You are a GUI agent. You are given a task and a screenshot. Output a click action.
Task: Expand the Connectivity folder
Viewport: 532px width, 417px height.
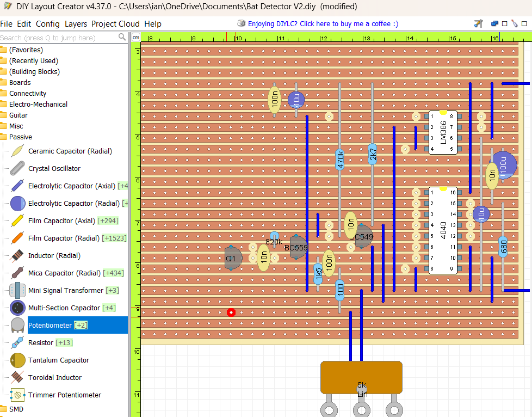coord(3,94)
